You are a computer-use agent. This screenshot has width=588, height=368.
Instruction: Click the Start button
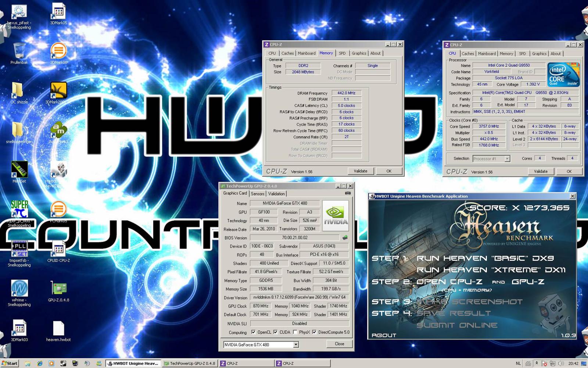coord(10,363)
